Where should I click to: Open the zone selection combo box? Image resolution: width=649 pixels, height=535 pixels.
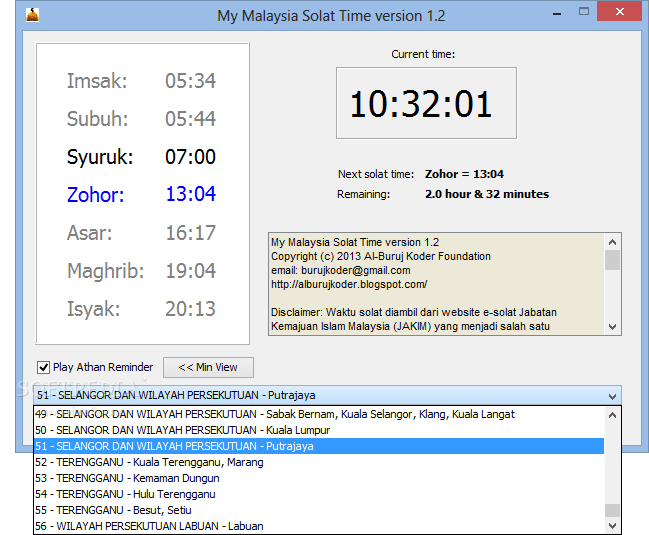[x=327, y=396]
